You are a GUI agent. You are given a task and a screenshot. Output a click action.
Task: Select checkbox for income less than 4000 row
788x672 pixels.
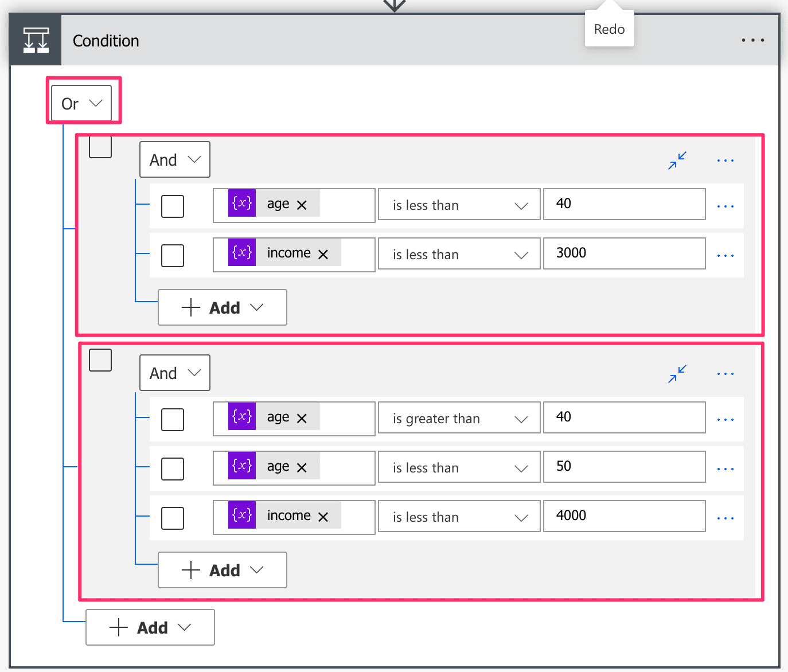click(x=173, y=518)
